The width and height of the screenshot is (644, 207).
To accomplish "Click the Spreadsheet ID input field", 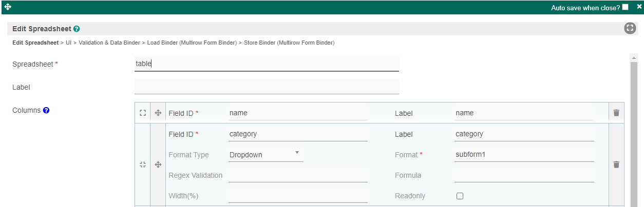I will click(x=267, y=64).
